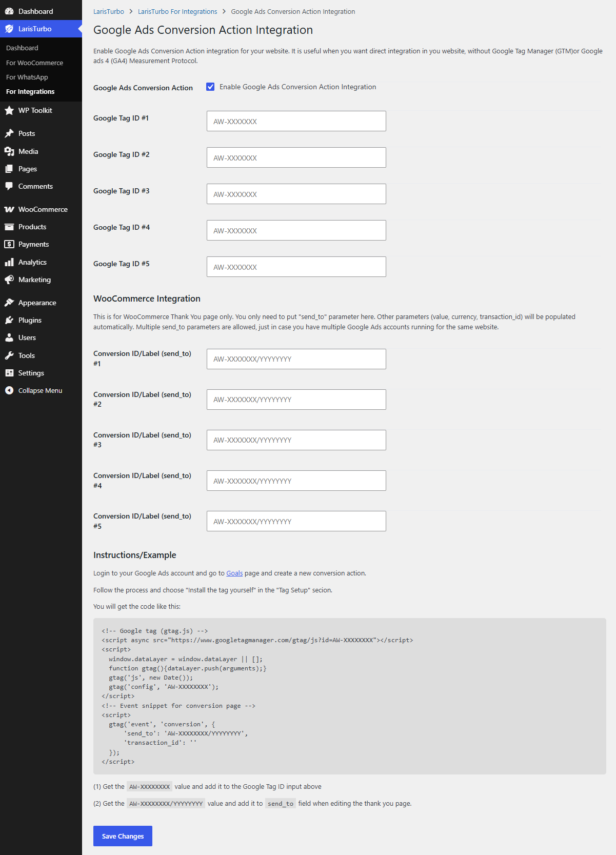Viewport: 616px width, 855px height.
Task: Click the Tools wrench icon
Action: point(9,355)
